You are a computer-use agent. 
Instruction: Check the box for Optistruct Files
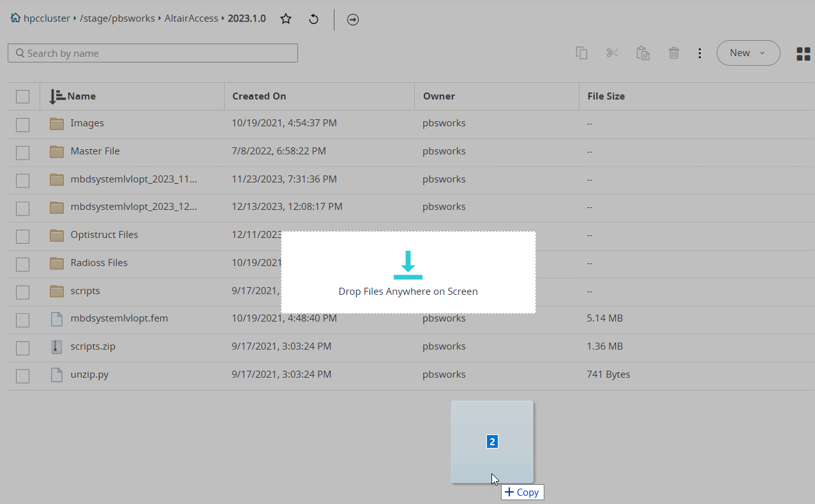(x=22, y=236)
